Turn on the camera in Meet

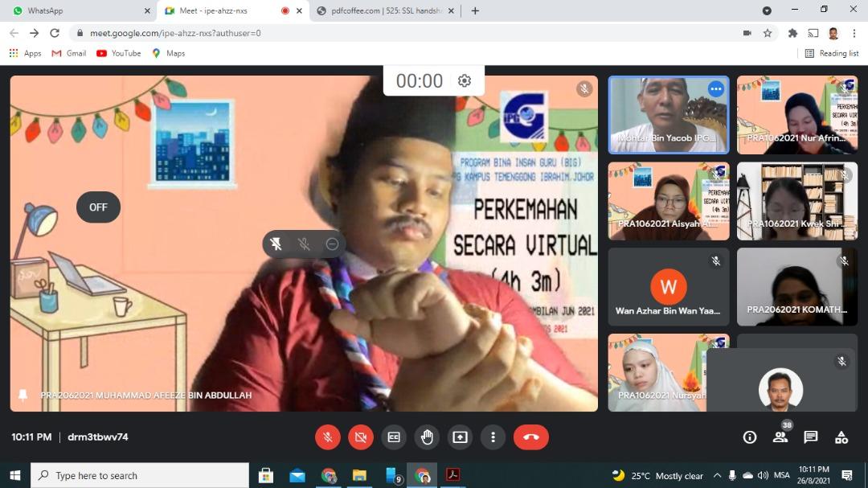point(360,437)
